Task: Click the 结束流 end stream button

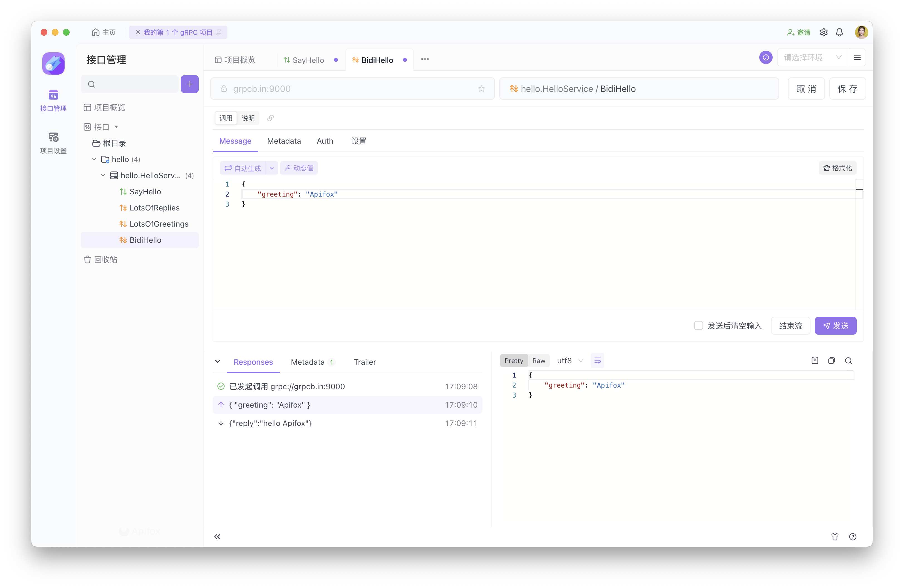Action: (x=790, y=325)
